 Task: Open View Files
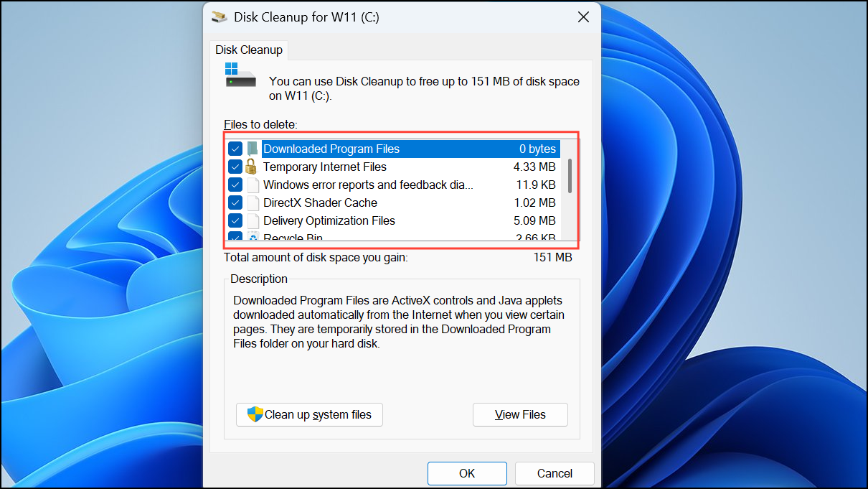[520, 414]
